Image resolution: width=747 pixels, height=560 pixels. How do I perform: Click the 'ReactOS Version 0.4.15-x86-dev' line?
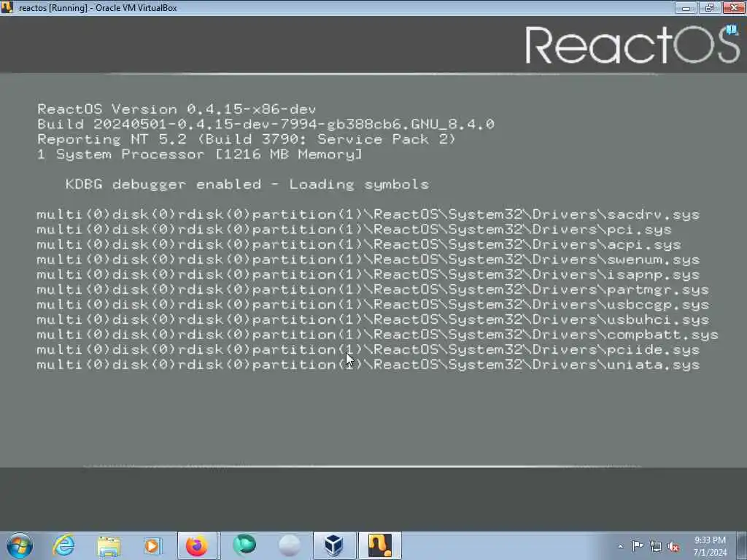(177, 109)
